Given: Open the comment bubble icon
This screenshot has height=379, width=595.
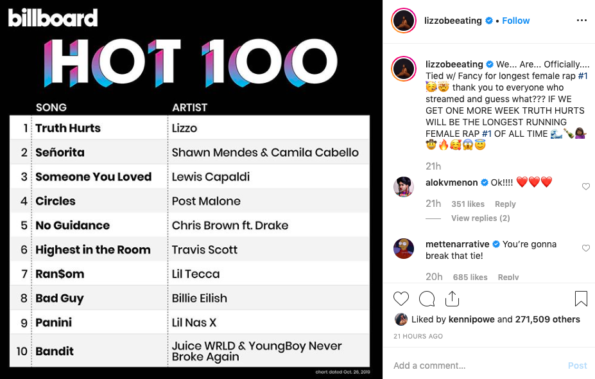Looking at the screenshot, I should click(x=427, y=299).
